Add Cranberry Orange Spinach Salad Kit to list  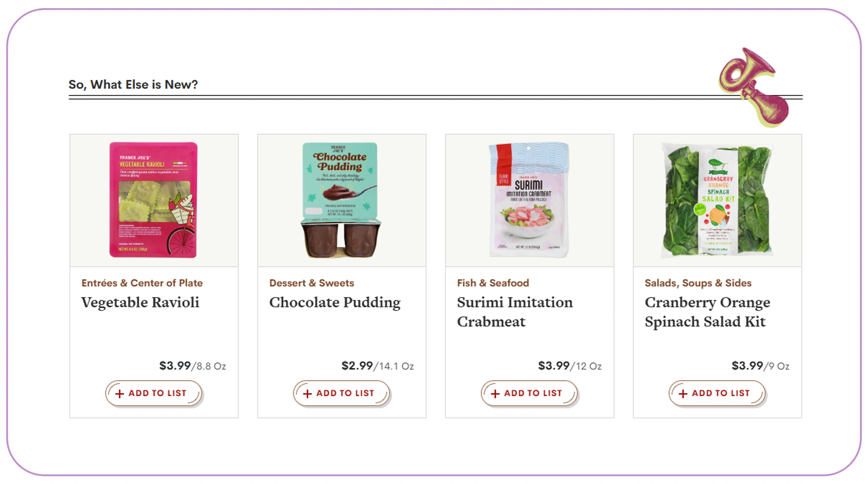click(x=717, y=393)
